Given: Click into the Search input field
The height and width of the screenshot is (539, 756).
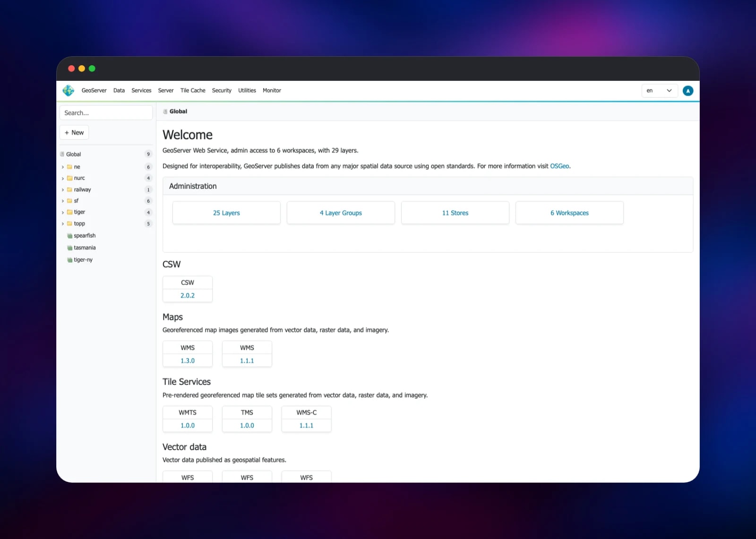Looking at the screenshot, I should coord(106,113).
